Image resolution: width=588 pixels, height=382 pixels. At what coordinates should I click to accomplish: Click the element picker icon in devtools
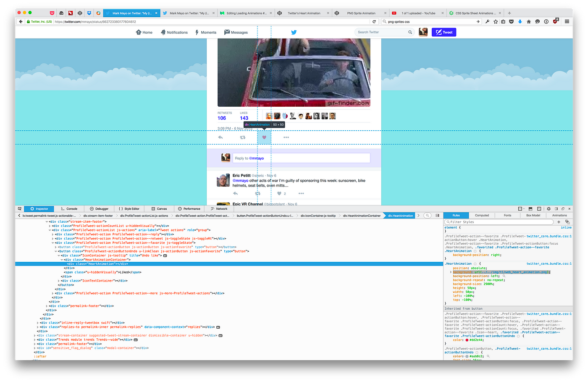coord(20,209)
